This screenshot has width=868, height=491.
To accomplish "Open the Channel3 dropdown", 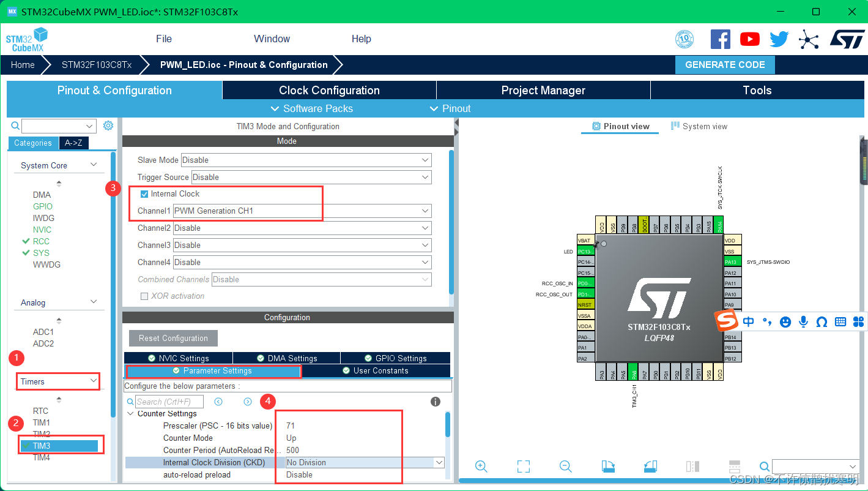I will [302, 245].
